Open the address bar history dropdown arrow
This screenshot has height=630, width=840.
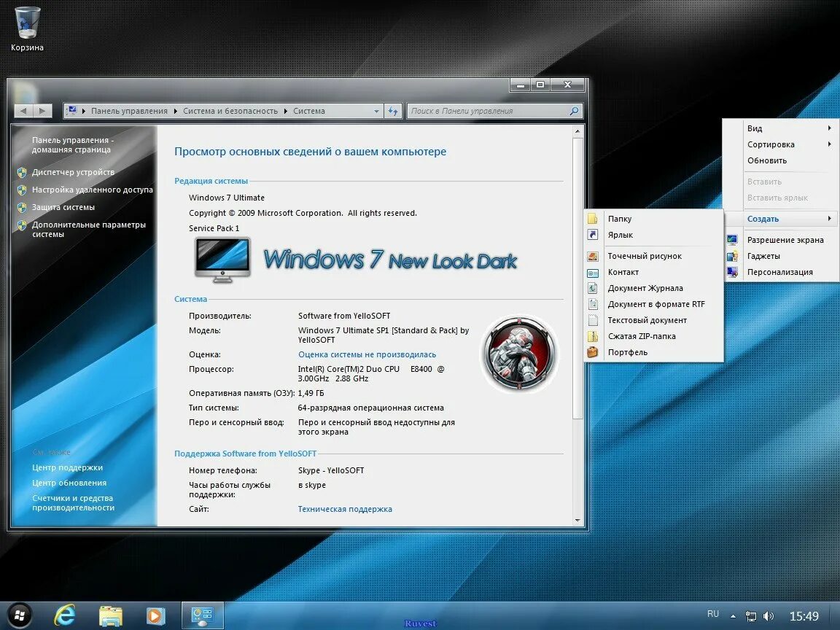(376, 111)
